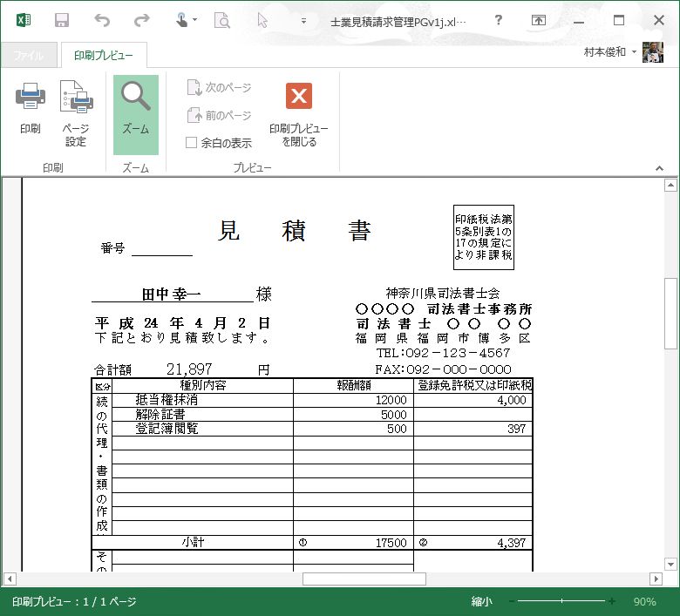
Task: Open ribbon display options
Action: (539, 20)
